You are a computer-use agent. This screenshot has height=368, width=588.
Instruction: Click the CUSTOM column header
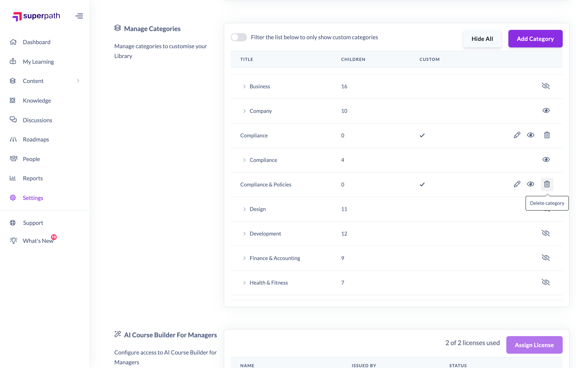[429, 59]
